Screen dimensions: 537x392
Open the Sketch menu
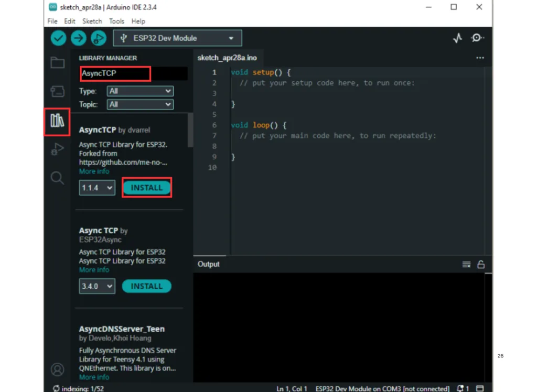[x=92, y=21]
